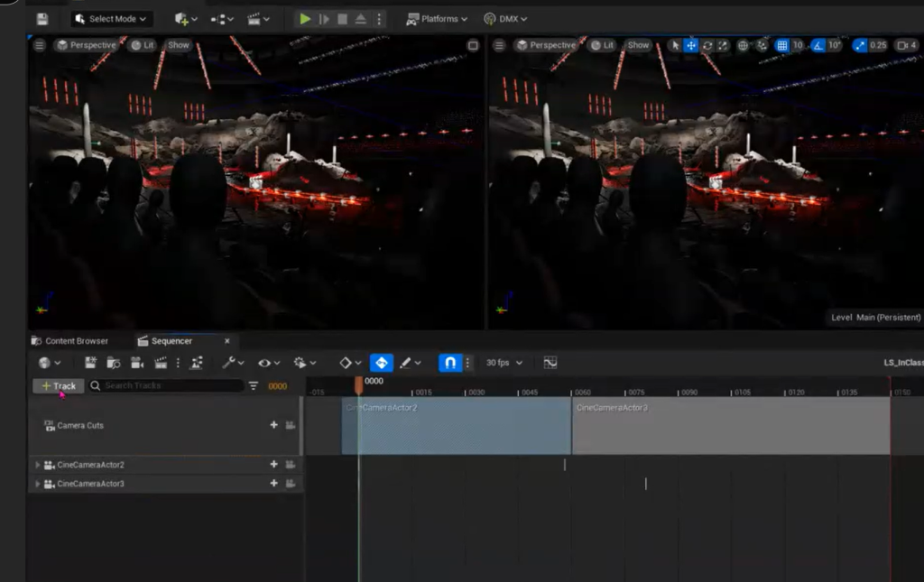The width and height of the screenshot is (924, 582).
Task: Open the Sequencer playback options menu
Action: [305, 363]
